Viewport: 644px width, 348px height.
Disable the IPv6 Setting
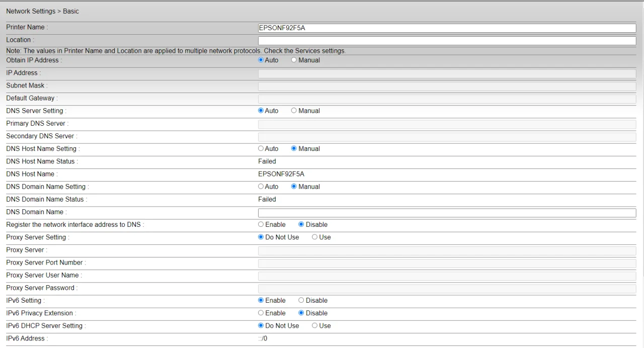[x=301, y=301]
